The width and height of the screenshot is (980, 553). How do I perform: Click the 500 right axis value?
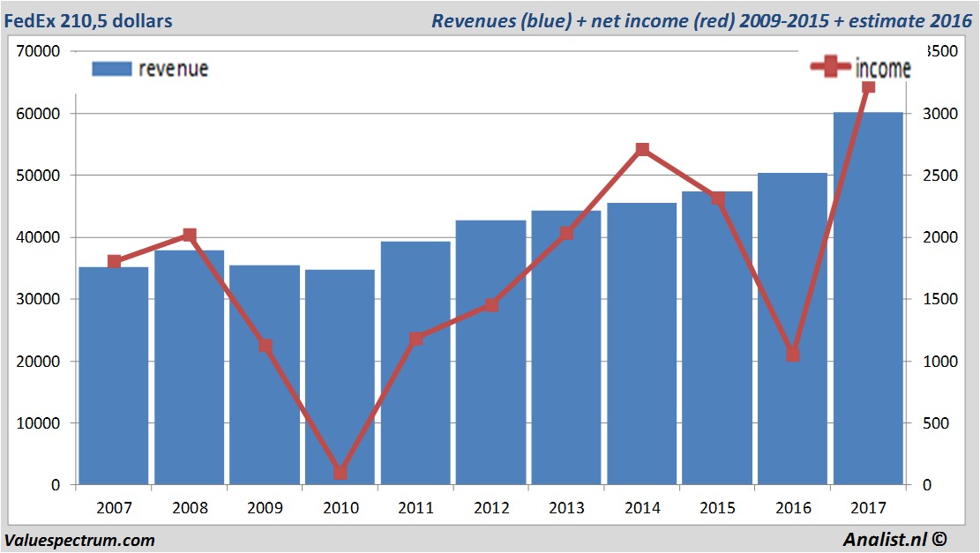pyautogui.click(x=935, y=423)
